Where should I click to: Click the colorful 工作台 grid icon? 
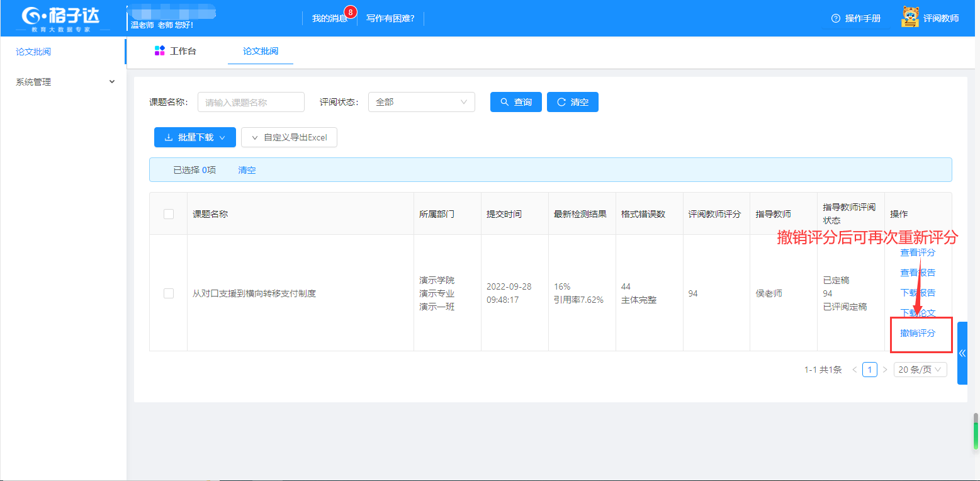coord(159,51)
